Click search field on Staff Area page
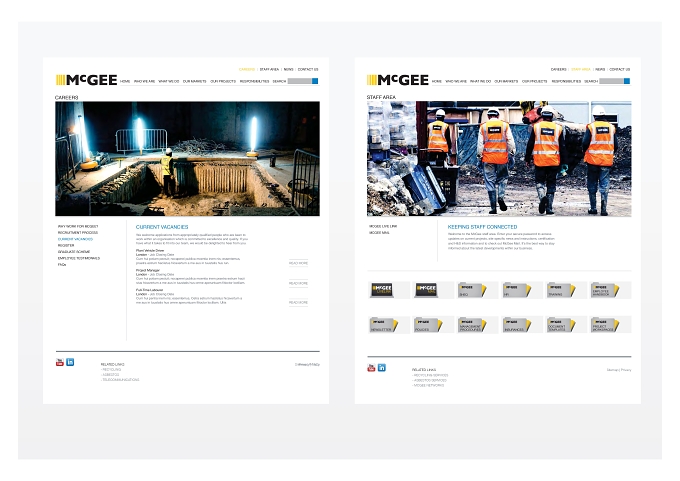The width and height of the screenshot is (680, 481). [x=611, y=81]
